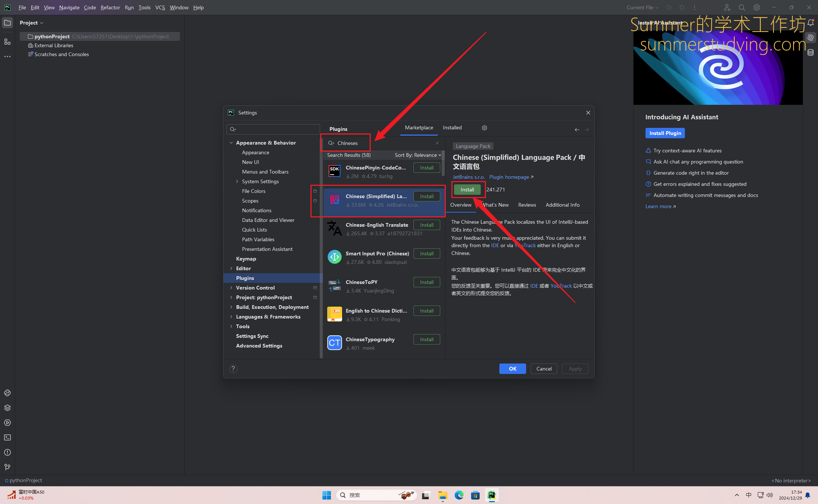Collapse the Appearance & Behavior section

pos(231,143)
